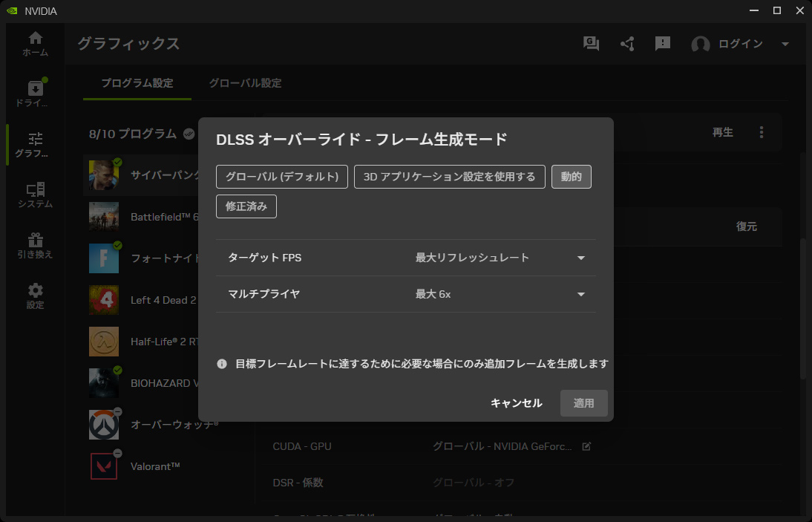The height and width of the screenshot is (522, 812).
Task: Switch to the グローバル設定 tab
Action: click(245, 83)
